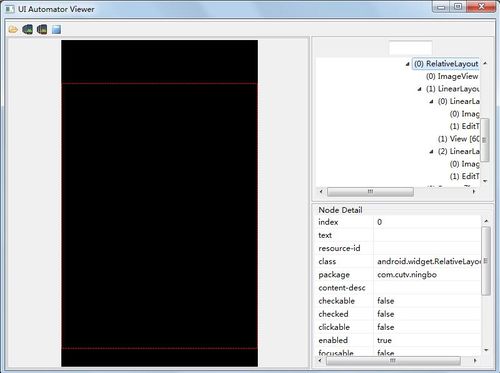500x373 pixels.
Task: Collapse the (0) LinearLayout child node
Action: 431,102
